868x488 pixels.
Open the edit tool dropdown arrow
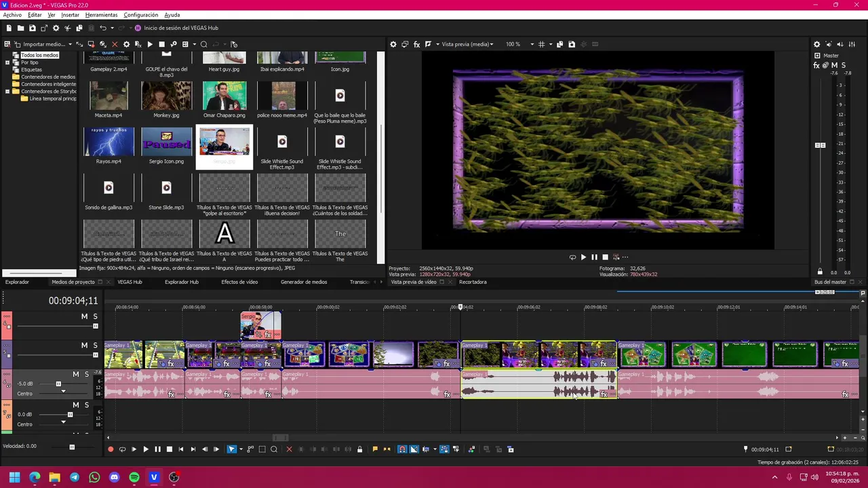coord(240,449)
